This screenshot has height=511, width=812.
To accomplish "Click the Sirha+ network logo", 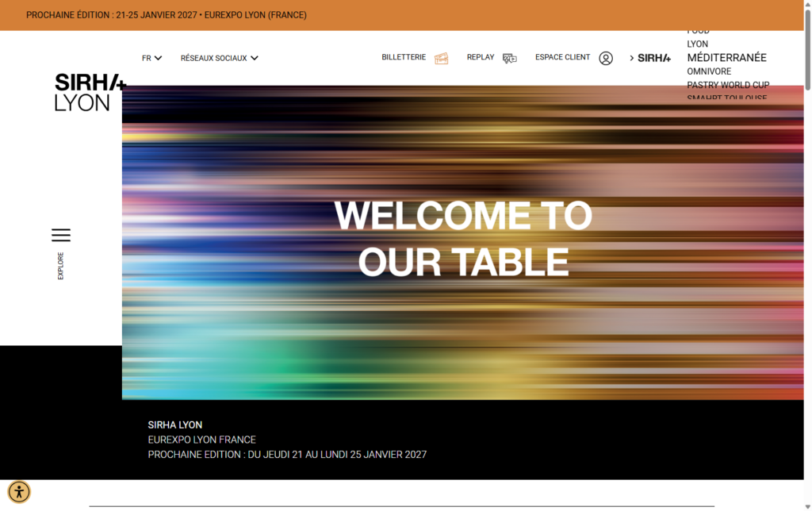I will [654, 58].
